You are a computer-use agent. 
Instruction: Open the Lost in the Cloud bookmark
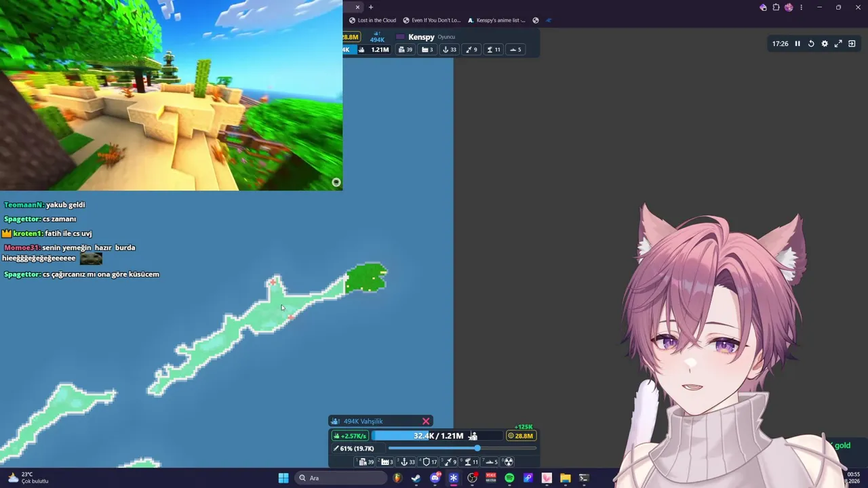click(372, 20)
